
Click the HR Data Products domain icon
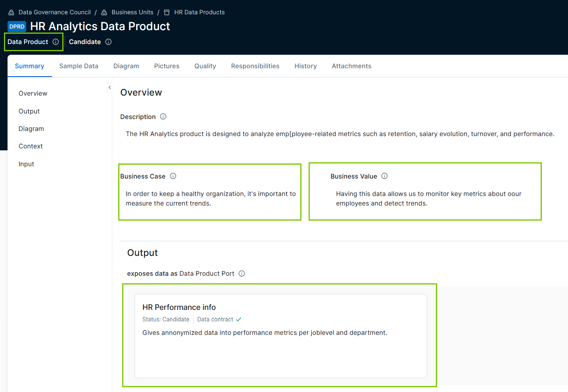tap(167, 12)
